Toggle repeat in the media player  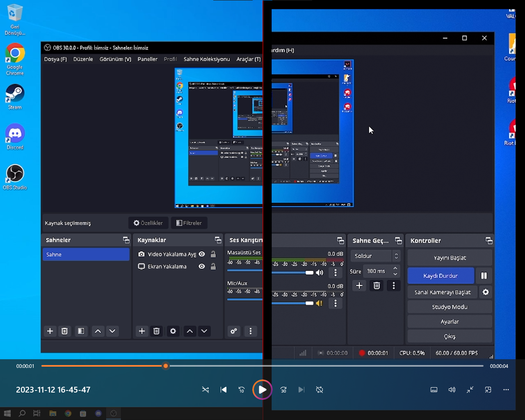pyautogui.click(x=320, y=390)
